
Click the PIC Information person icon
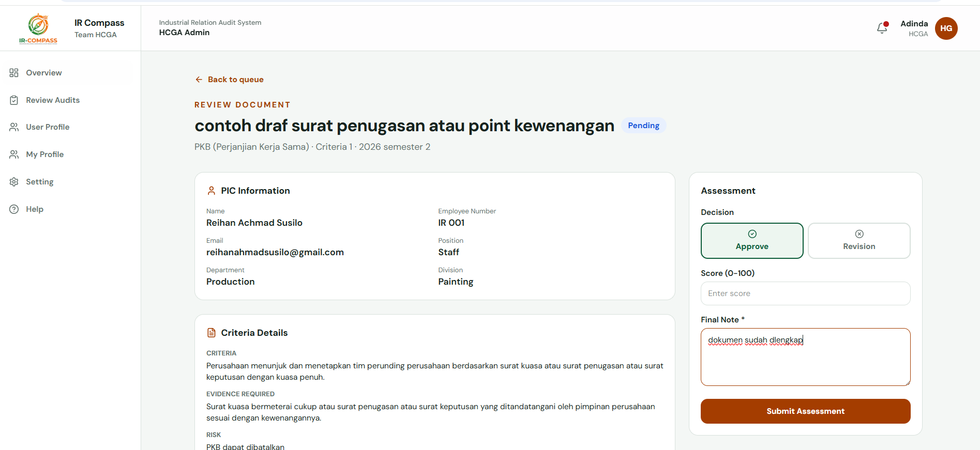pos(211,191)
